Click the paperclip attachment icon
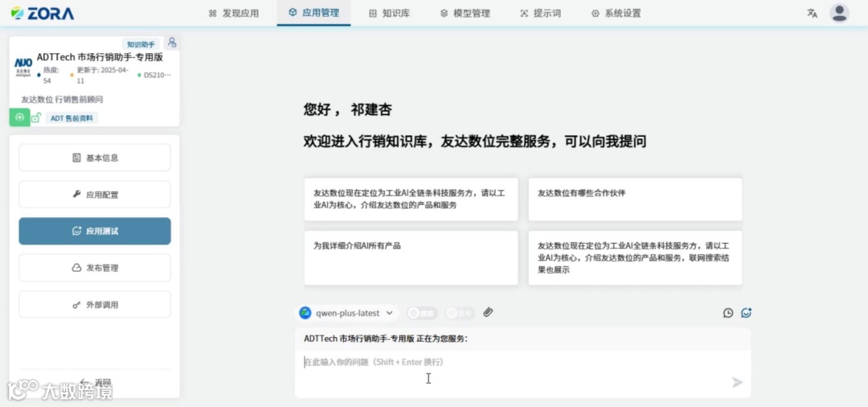The width and height of the screenshot is (868, 407). click(x=488, y=312)
